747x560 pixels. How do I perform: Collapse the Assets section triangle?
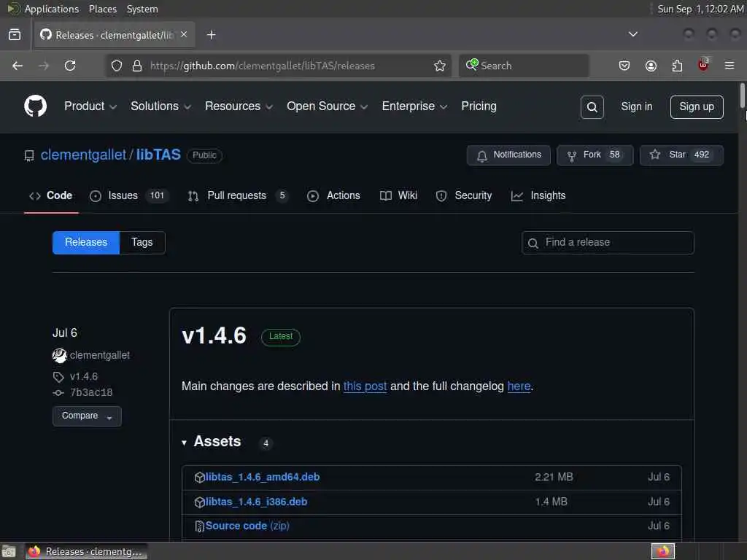(184, 443)
